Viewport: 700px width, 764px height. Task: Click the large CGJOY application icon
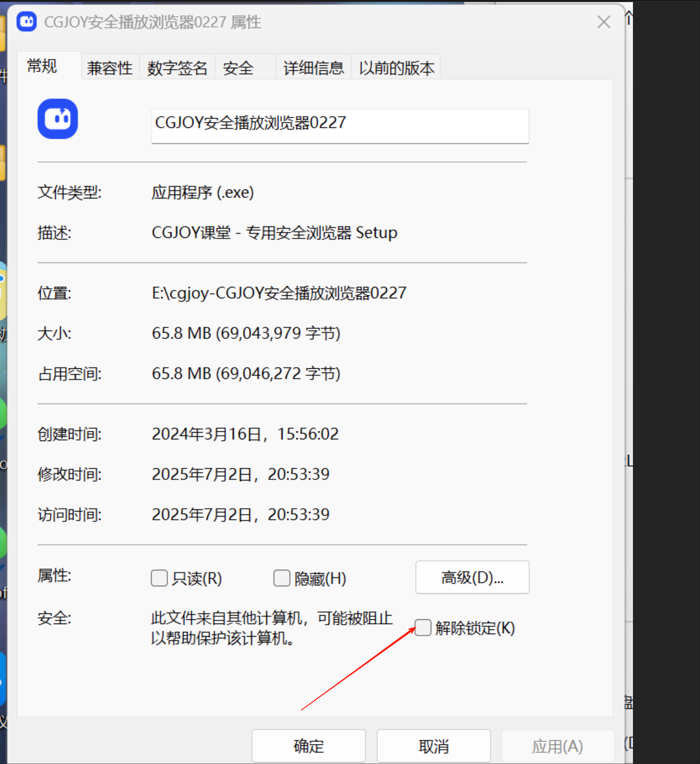(58, 119)
